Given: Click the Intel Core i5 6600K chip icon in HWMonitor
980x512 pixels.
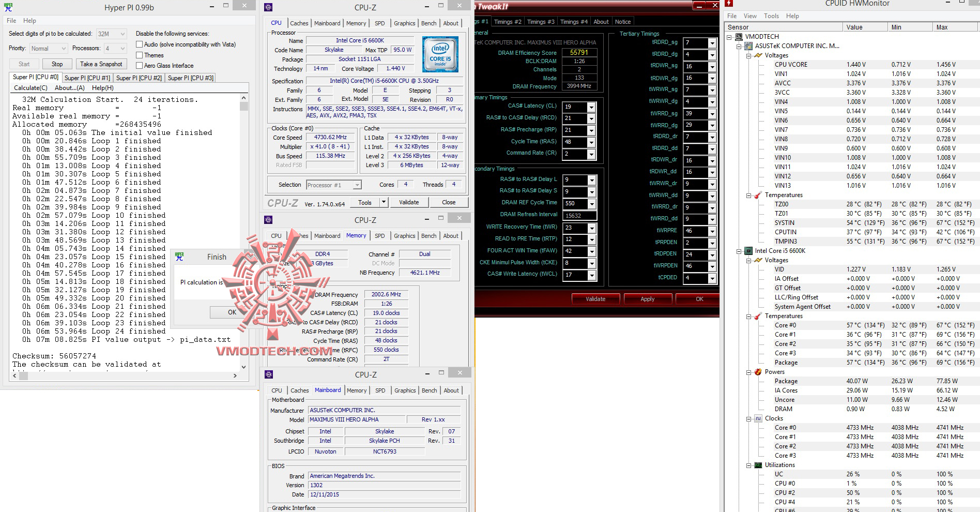Looking at the screenshot, I should [748, 251].
